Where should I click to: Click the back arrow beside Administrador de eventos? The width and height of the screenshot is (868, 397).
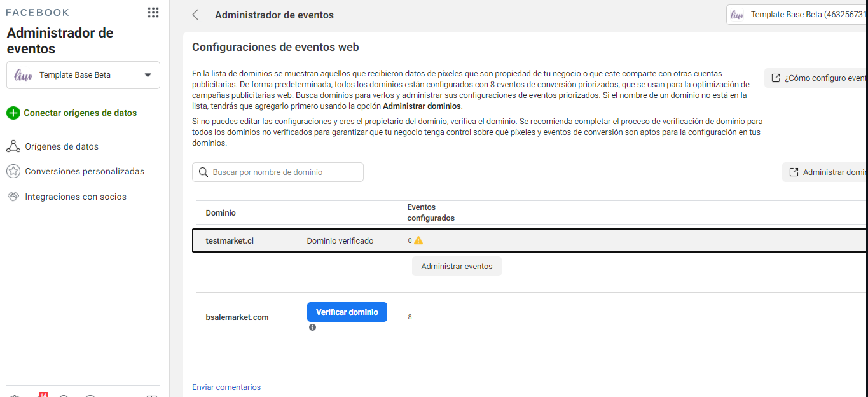[x=195, y=15]
